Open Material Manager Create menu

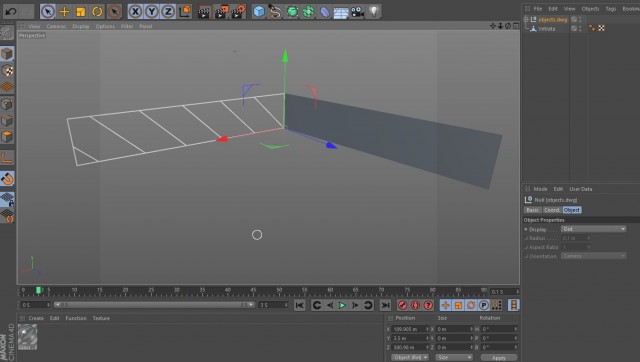pyautogui.click(x=36, y=318)
